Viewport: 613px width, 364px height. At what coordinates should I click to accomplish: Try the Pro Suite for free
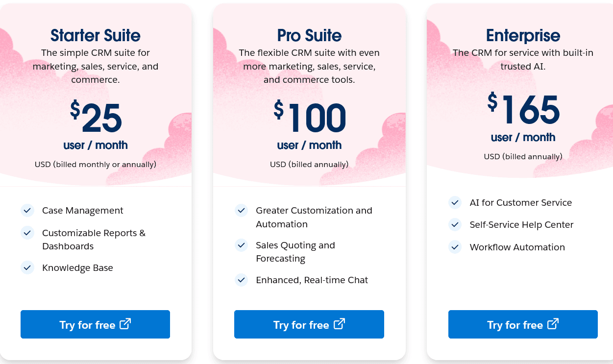click(309, 324)
